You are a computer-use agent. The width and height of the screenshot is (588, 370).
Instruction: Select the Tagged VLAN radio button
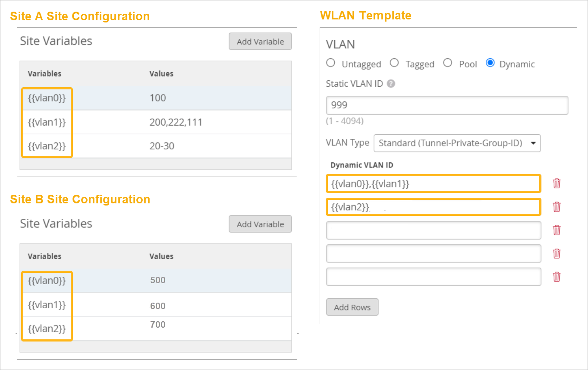[x=394, y=63]
